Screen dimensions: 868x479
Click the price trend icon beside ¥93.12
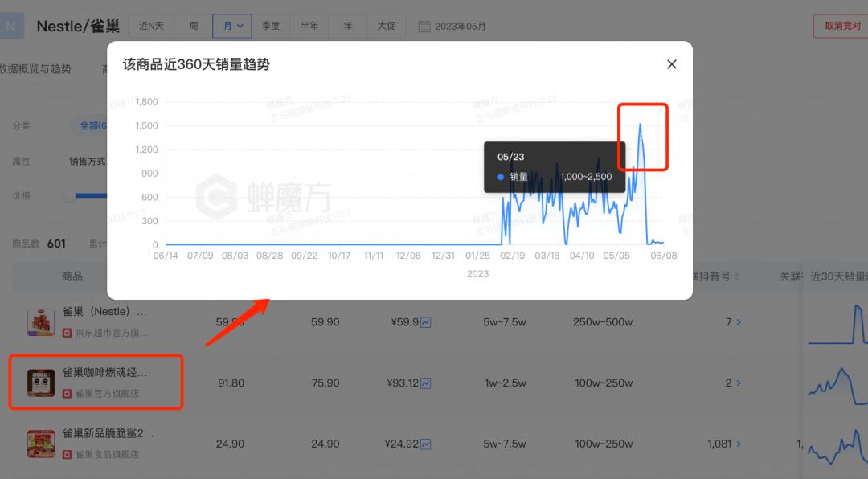424,383
